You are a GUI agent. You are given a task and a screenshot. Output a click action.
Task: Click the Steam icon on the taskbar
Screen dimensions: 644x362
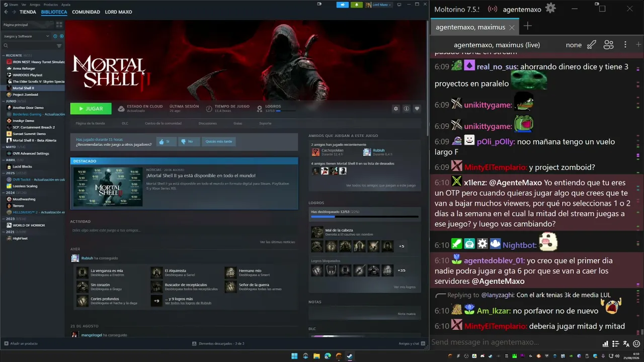(350, 356)
